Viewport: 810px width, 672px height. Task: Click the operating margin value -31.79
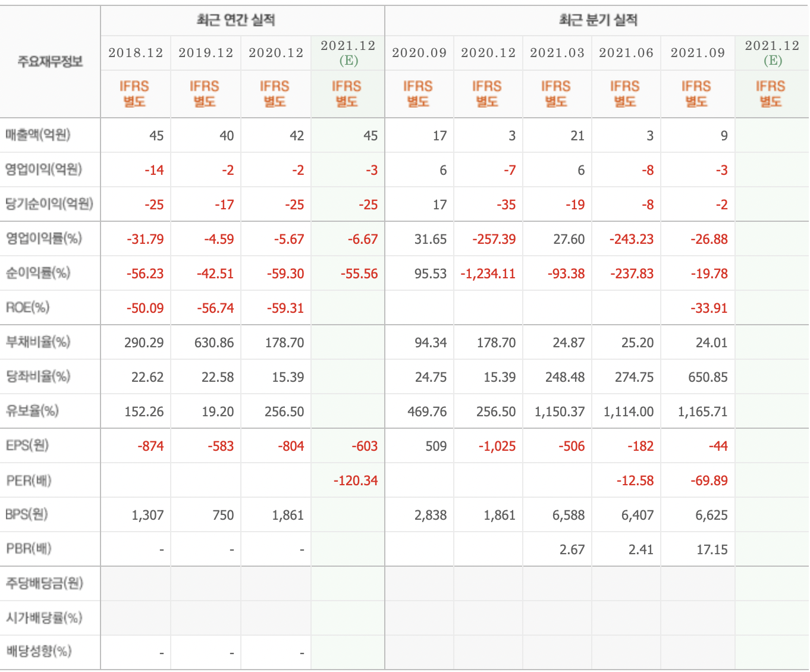tap(145, 239)
